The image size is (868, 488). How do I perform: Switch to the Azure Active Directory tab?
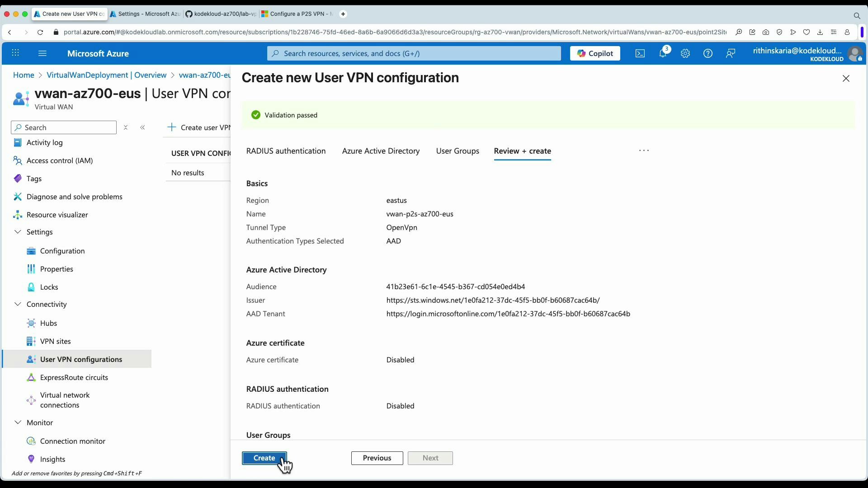(x=381, y=151)
